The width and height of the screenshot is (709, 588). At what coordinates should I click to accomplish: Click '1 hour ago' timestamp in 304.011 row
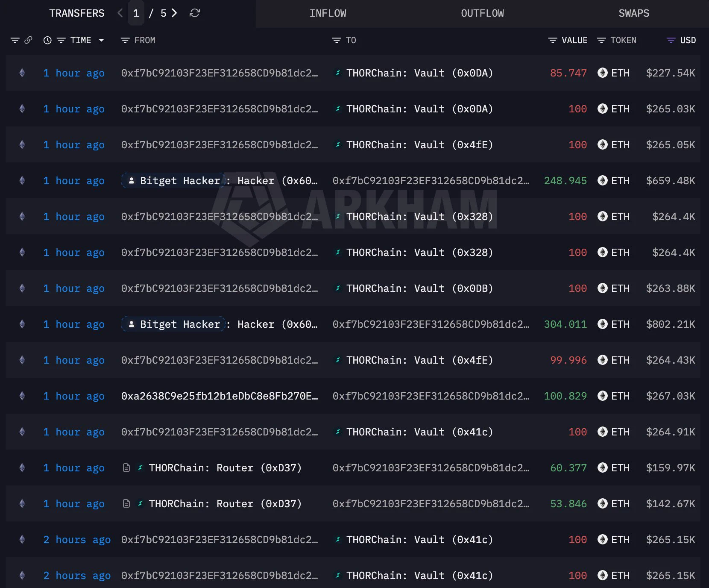point(74,324)
